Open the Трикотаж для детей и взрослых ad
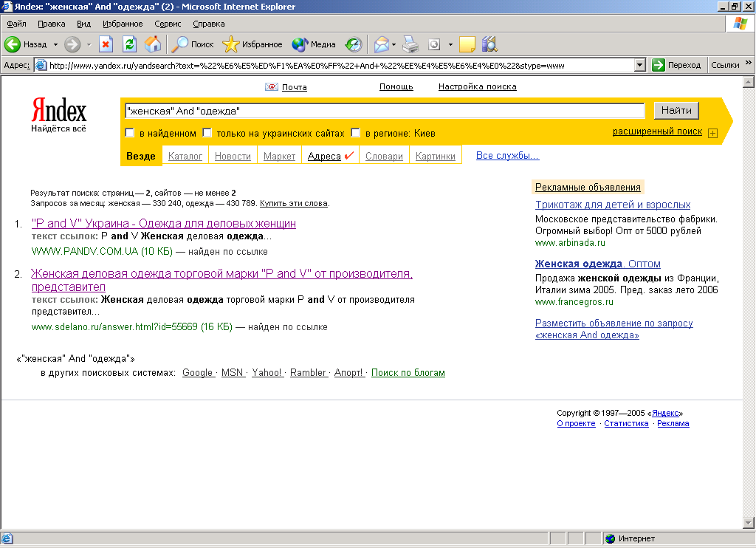756x548 pixels. tap(612, 205)
